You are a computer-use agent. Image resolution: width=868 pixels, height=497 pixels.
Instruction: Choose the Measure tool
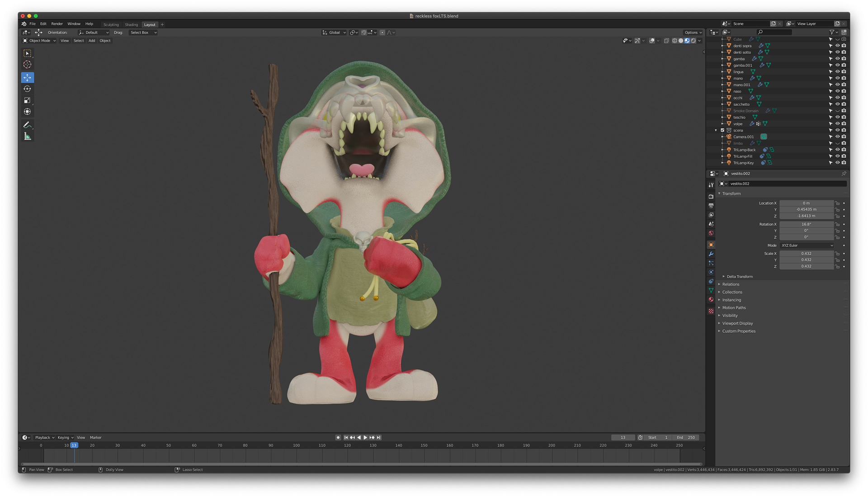point(27,137)
